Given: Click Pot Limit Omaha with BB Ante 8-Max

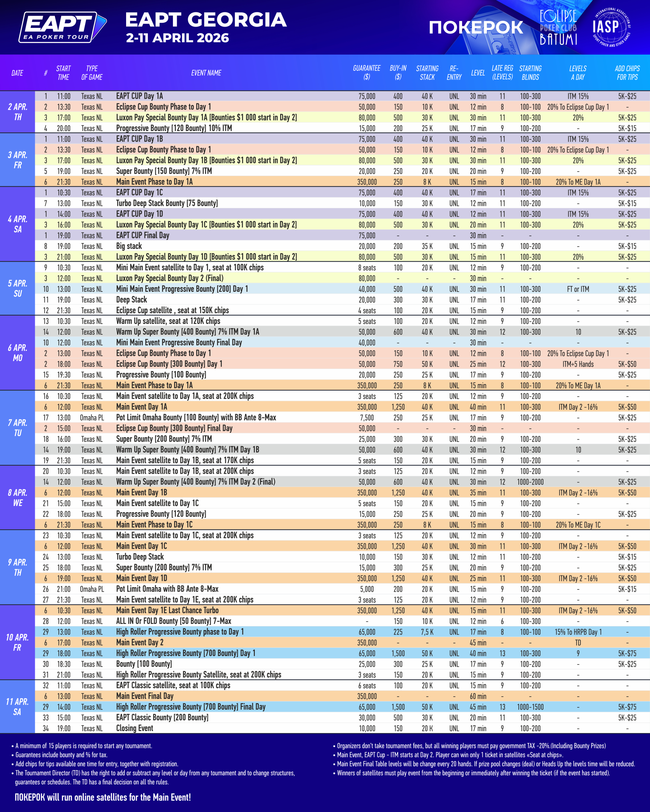Looking at the screenshot, I should [x=167, y=589].
